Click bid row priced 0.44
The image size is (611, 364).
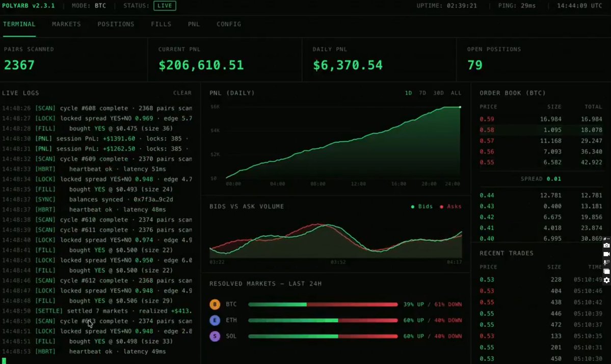(x=541, y=195)
